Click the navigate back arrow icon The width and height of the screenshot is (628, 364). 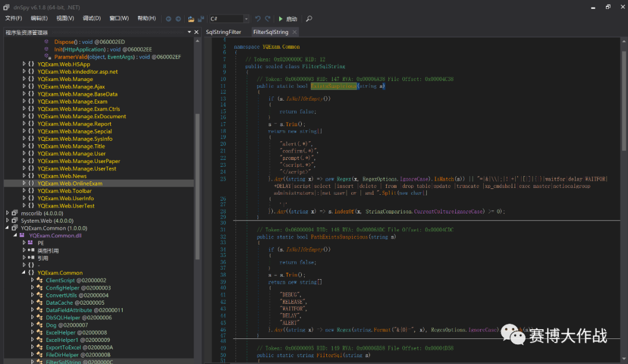[169, 19]
